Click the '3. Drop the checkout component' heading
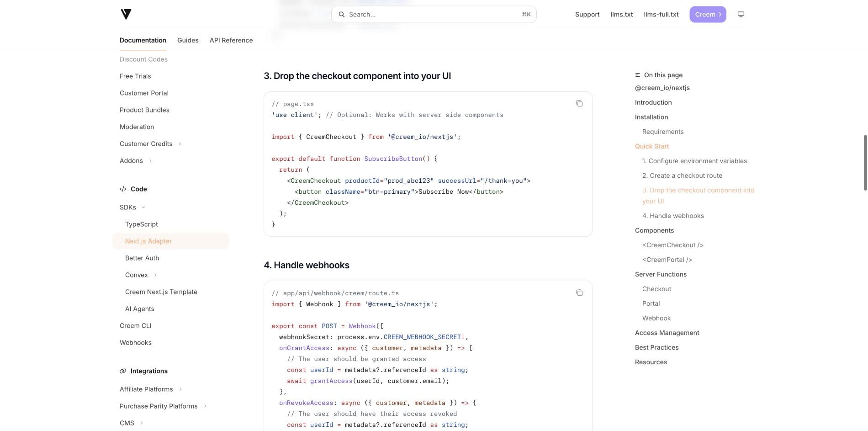 tap(357, 76)
